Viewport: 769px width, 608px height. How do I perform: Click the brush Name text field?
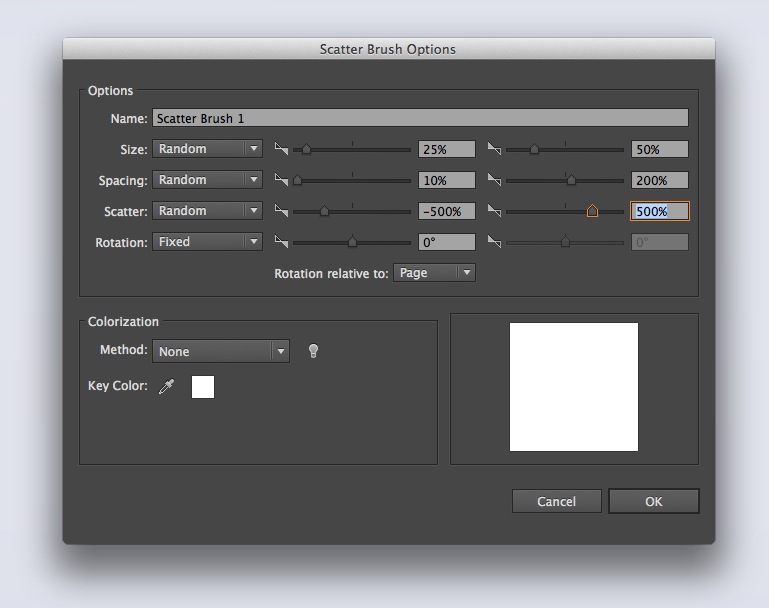(420, 118)
